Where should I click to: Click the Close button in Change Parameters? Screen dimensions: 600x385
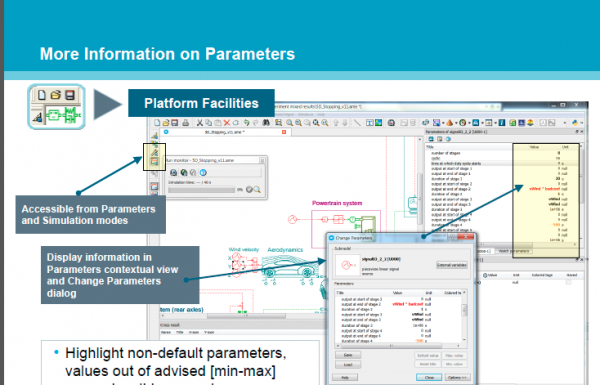click(x=429, y=378)
